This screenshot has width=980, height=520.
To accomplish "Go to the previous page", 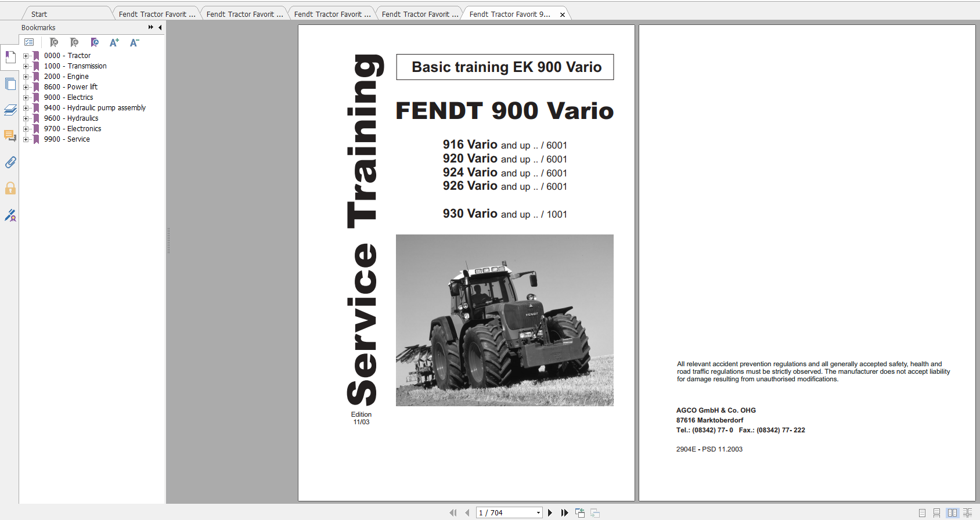I will pyautogui.click(x=467, y=512).
